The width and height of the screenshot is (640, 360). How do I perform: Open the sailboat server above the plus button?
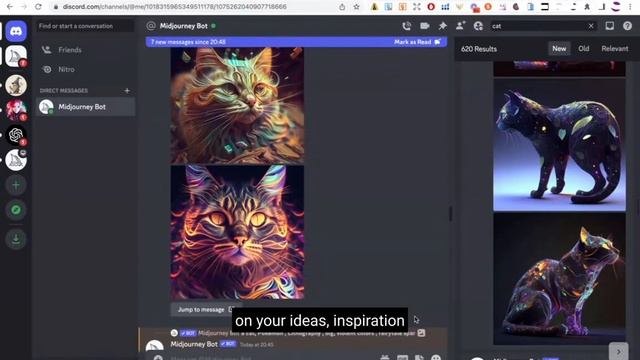[16, 160]
